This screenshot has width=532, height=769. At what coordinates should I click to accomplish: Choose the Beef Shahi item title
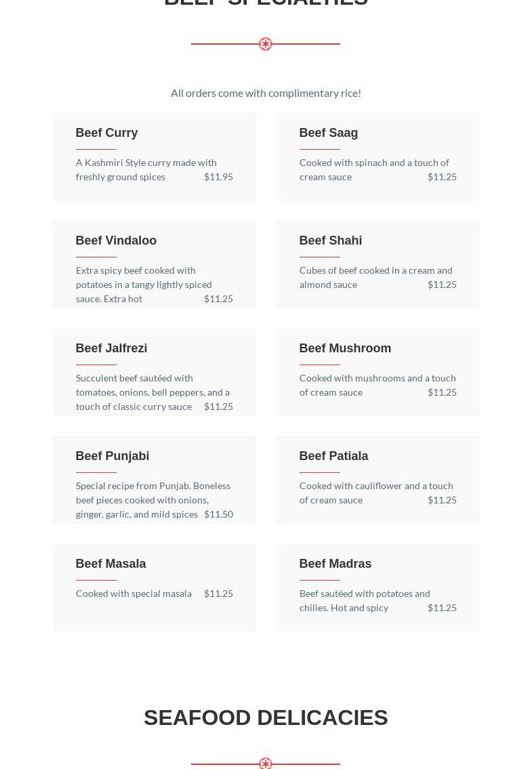pos(330,241)
